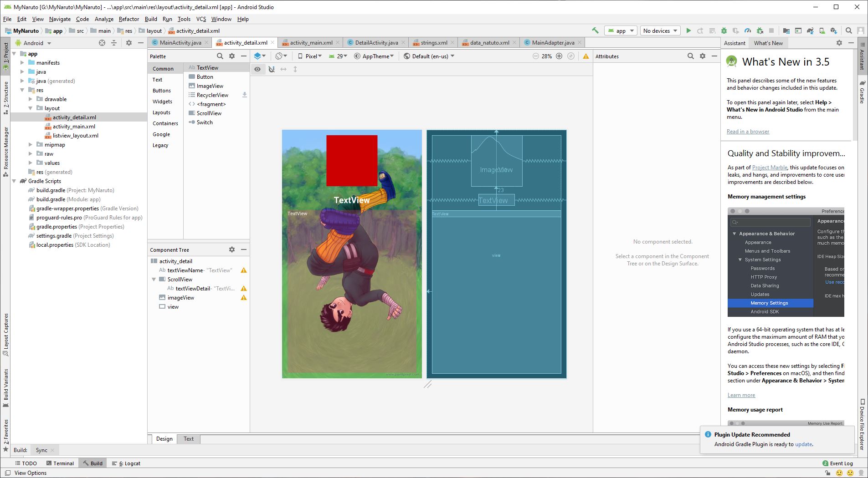Viewport: 868px width, 478px height.
Task: Click the Project panel locate target icon
Action: (x=102, y=43)
